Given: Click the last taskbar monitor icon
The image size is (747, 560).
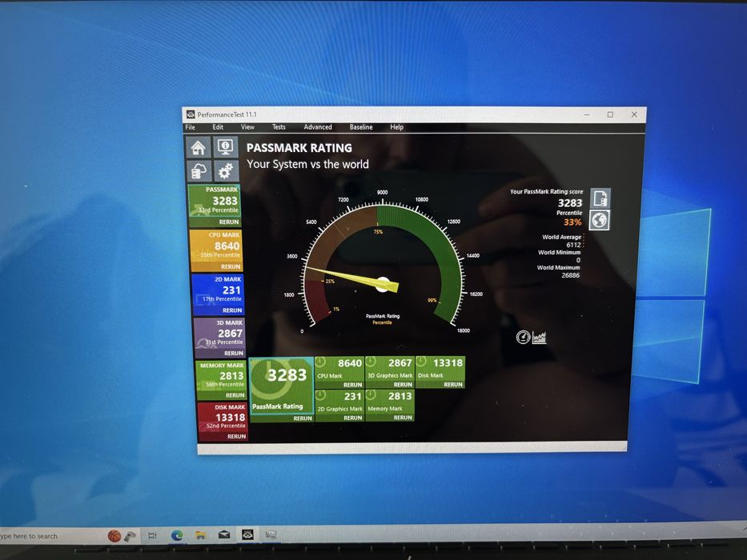Looking at the screenshot, I should (271, 534).
